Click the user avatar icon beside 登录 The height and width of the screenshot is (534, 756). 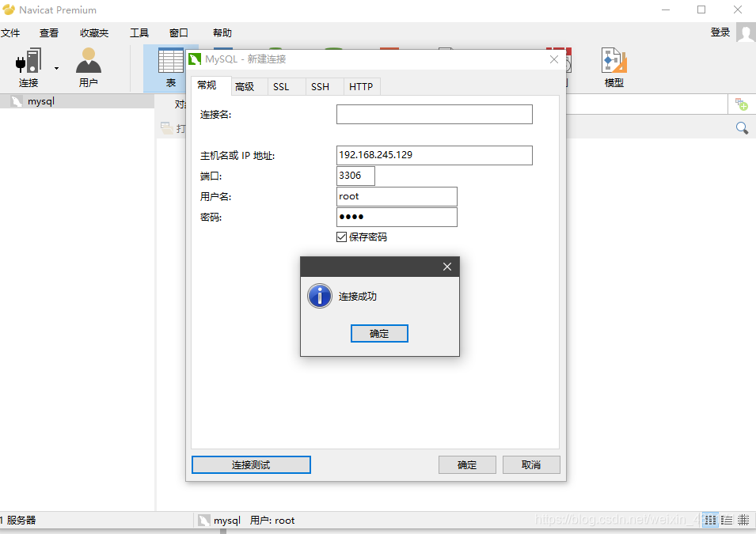coord(746,33)
